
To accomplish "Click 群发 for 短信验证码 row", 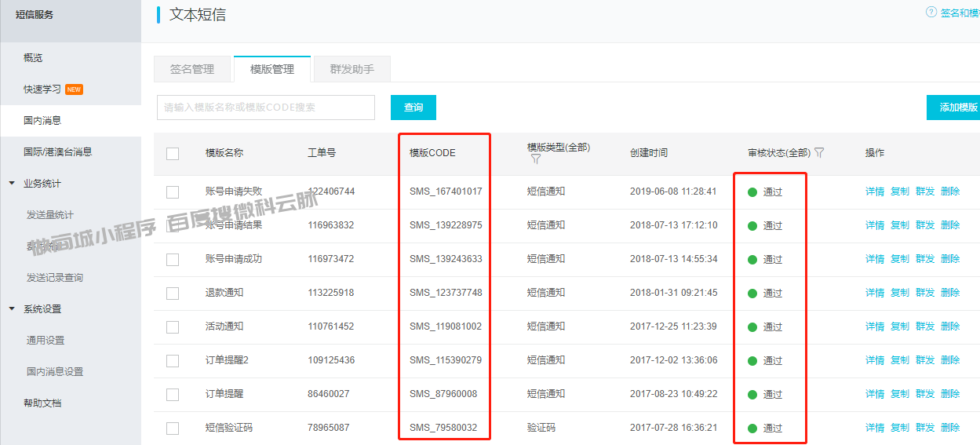I will (925, 428).
